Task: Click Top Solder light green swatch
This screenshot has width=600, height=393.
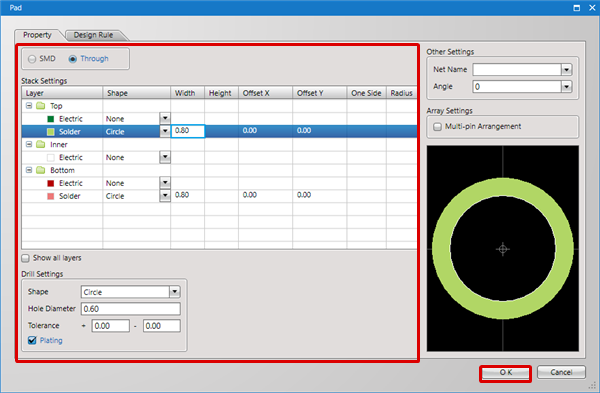Action: (51, 132)
